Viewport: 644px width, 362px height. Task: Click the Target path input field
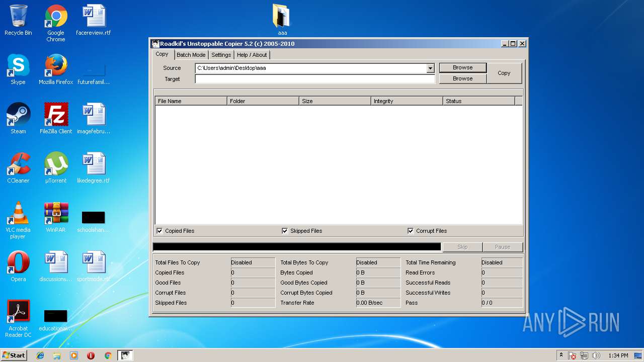coord(315,79)
